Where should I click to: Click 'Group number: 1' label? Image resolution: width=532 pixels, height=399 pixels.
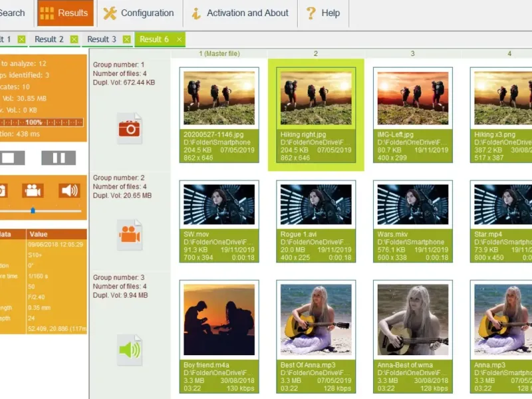coord(119,65)
